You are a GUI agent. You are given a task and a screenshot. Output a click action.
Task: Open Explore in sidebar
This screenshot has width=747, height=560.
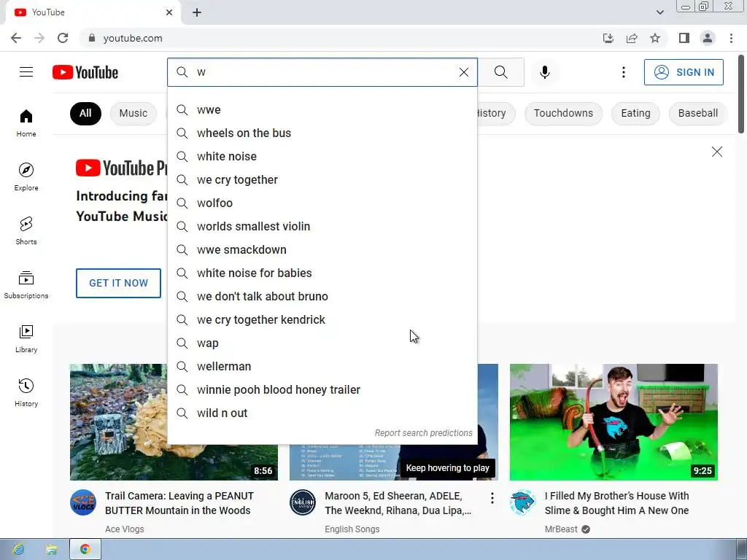pos(26,176)
